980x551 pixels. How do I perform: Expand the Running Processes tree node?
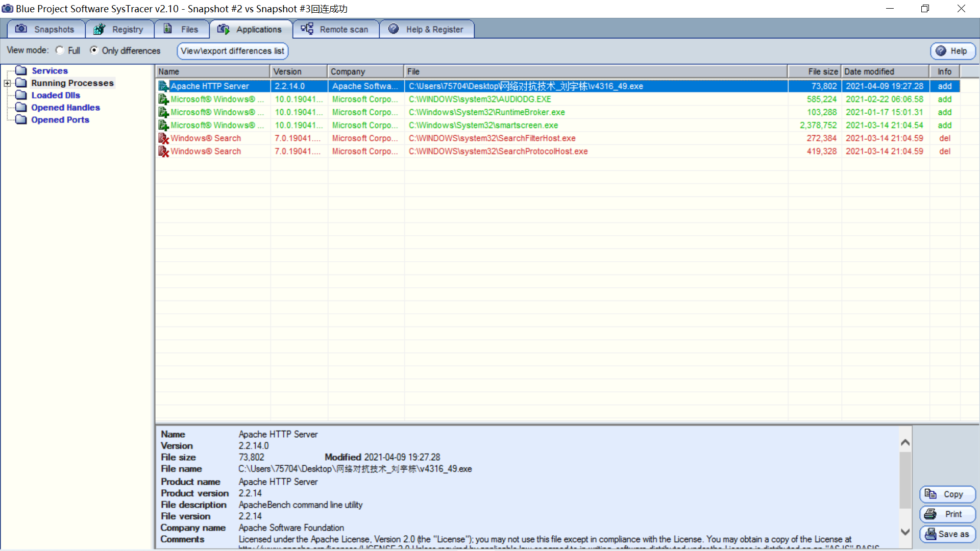[x=7, y=83]
